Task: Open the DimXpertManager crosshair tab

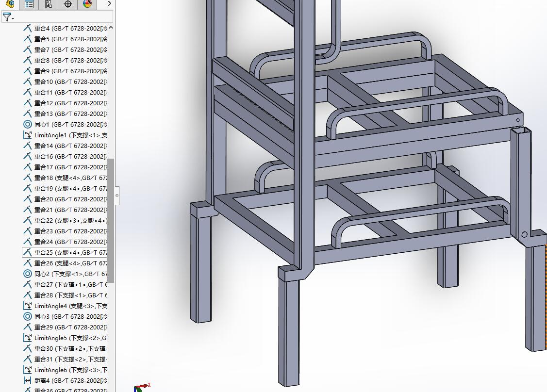Action: (68, 4)
